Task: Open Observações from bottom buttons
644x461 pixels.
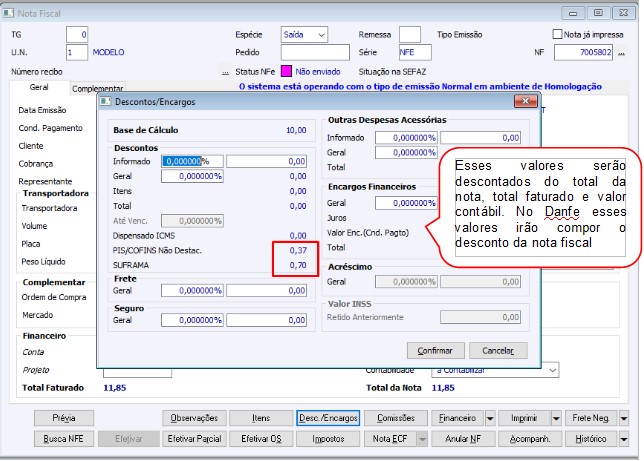Action: coord(194,418)
